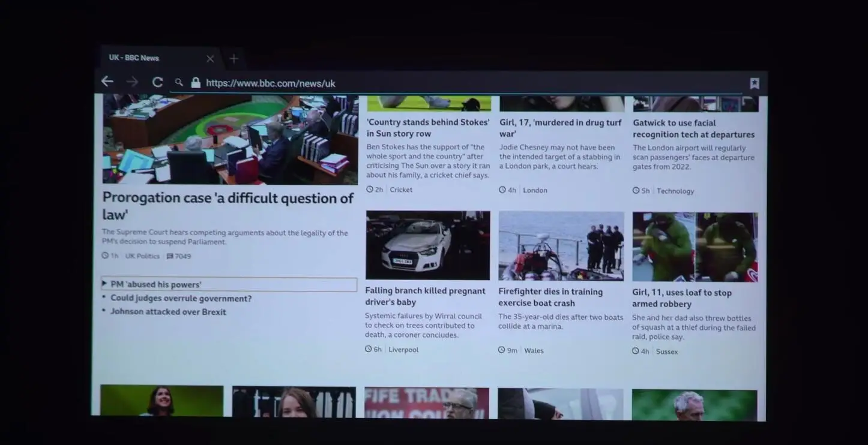Click the London airport scan passengers summary

pyautogui.click(x=693, y=157)
